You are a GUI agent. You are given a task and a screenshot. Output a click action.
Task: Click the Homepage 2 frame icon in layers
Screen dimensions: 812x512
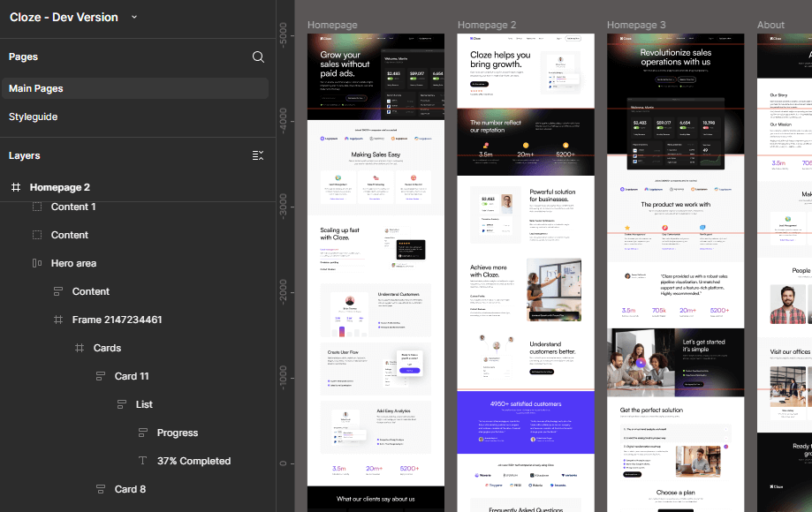click(x=16, y=187)
